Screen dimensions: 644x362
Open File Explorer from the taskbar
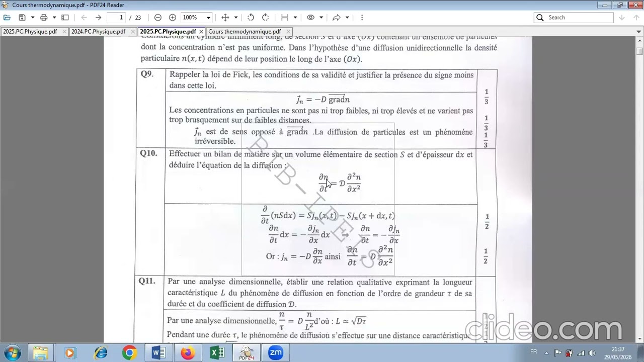41,353
